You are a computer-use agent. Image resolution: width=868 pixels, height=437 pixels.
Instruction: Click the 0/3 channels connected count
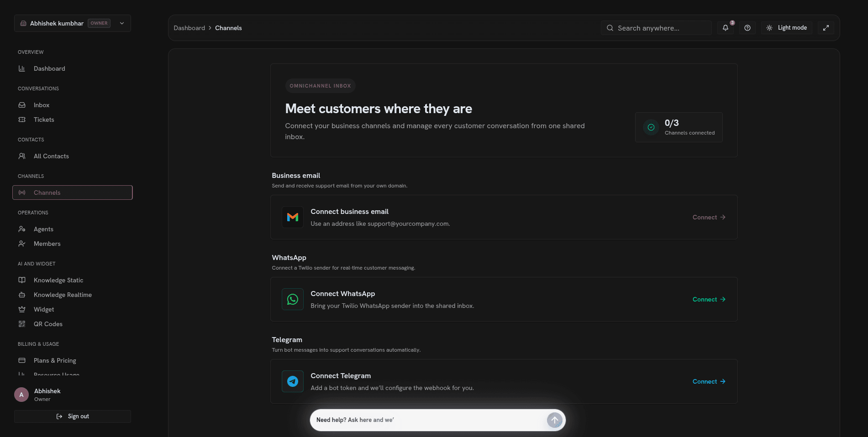point(672,123)
